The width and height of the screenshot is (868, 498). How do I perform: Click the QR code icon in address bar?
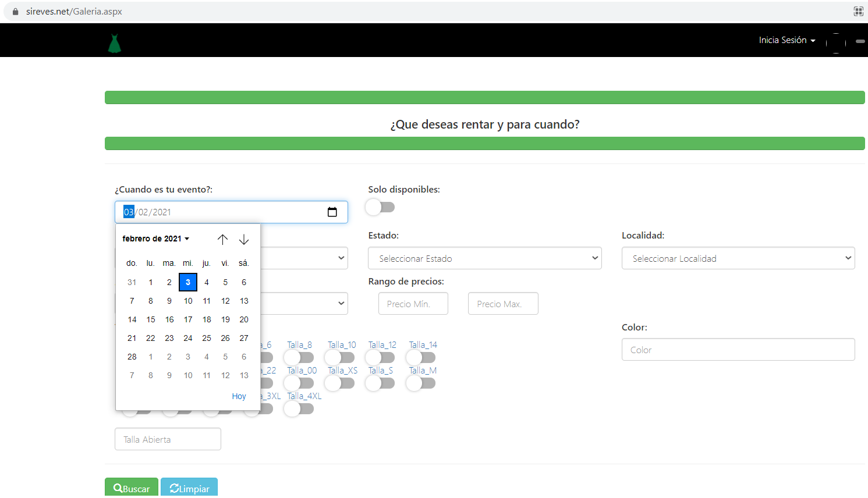[858, 12]
